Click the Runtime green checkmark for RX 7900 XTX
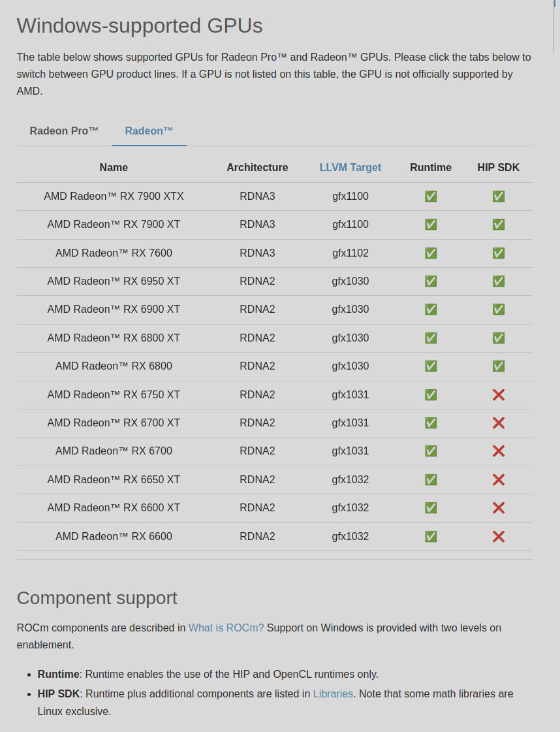This screenshot has height=732, width=560. click(431, 196)
